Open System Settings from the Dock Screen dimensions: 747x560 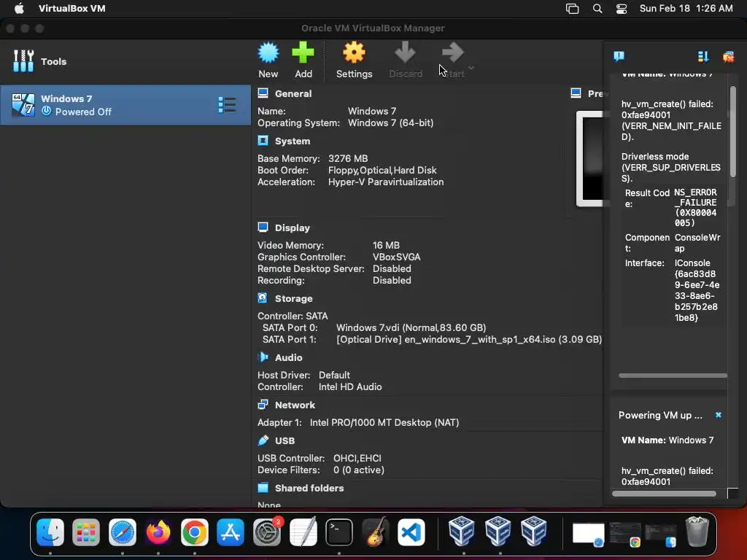coord(267,532)
